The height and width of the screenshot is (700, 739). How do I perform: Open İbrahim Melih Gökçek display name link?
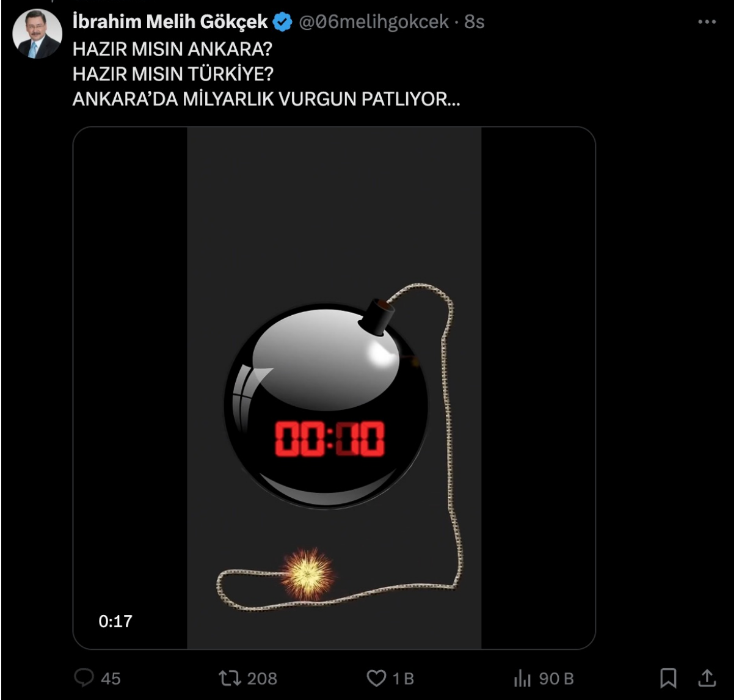[x=170, y=22]
